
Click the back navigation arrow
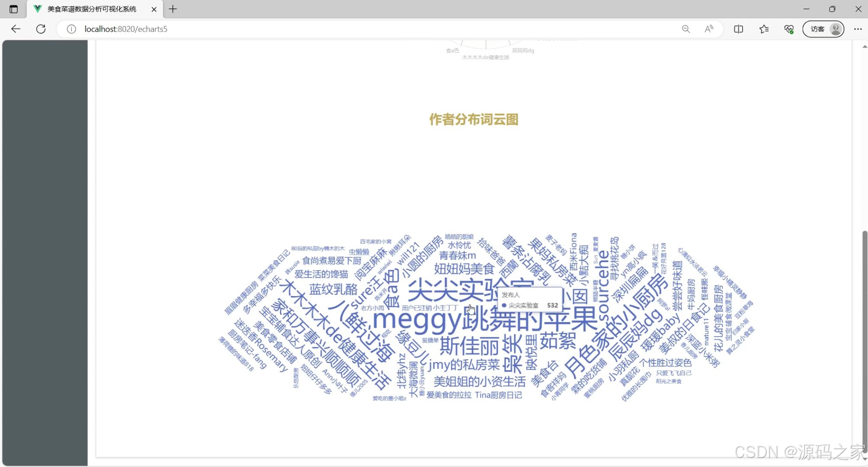(x=16, y=29)
